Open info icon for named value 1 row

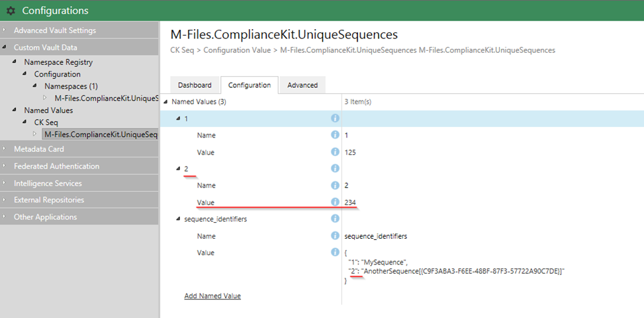tap(335, 118)
